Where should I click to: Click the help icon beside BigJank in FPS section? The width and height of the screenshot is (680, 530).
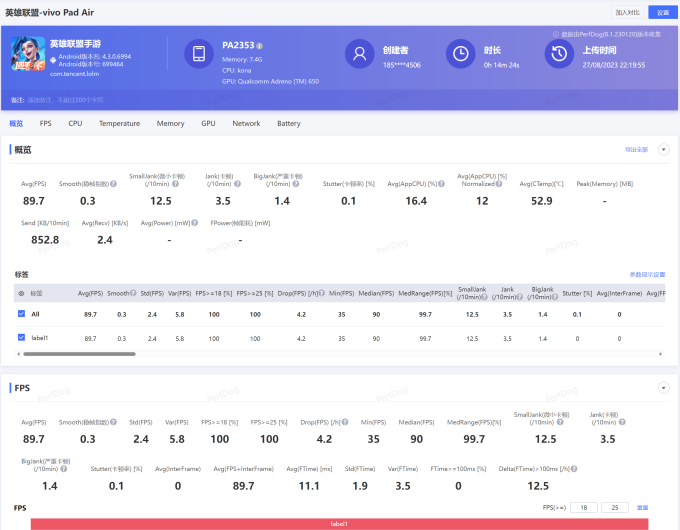coord(64,469)
